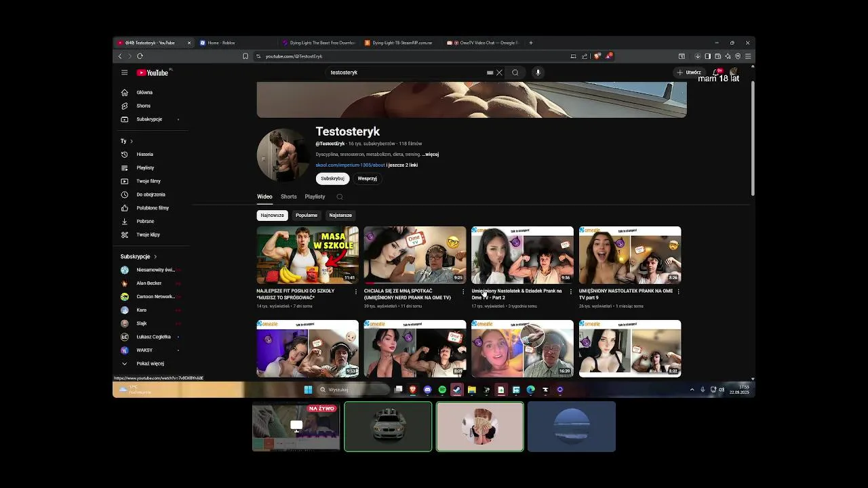
Task: Search within channel magnifier icon
Action: point(340,197)
